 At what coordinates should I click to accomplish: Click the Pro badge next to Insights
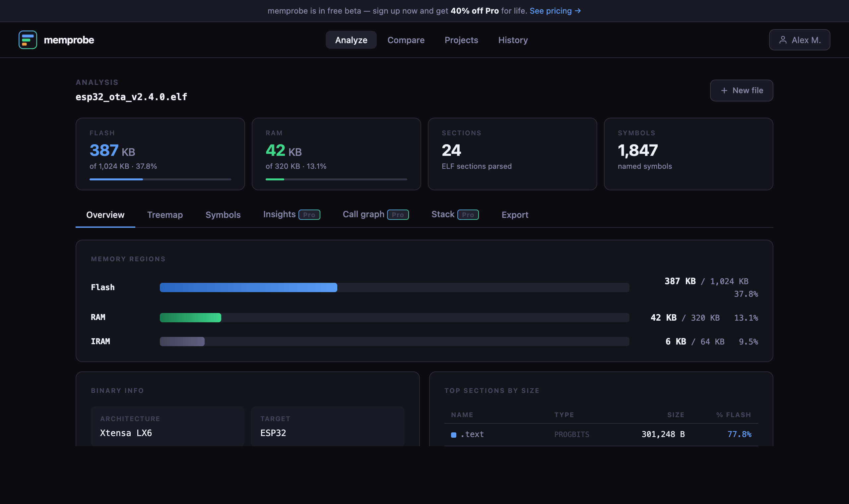pos(309,215)
